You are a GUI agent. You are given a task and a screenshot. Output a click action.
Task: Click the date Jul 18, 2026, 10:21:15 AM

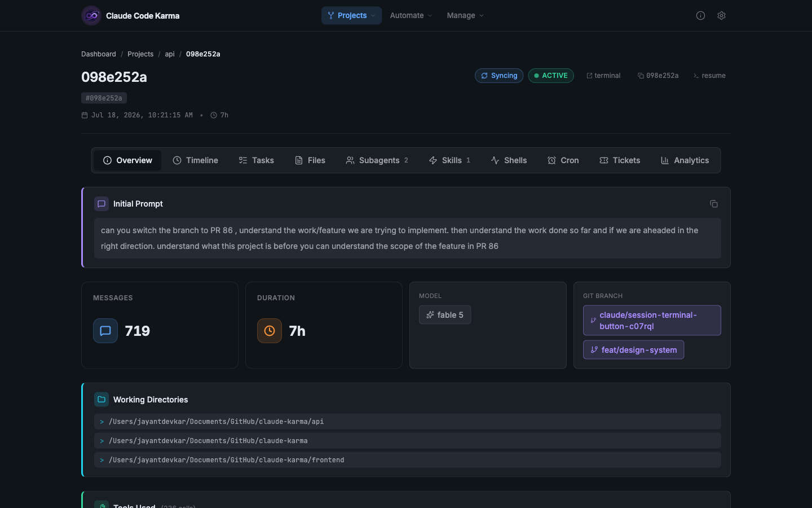(142, 115)
